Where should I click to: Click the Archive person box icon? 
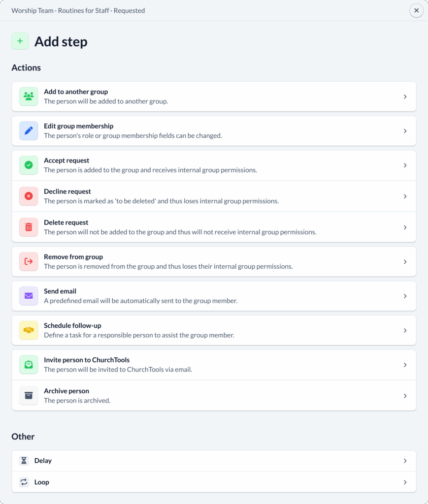coord(29,396)
